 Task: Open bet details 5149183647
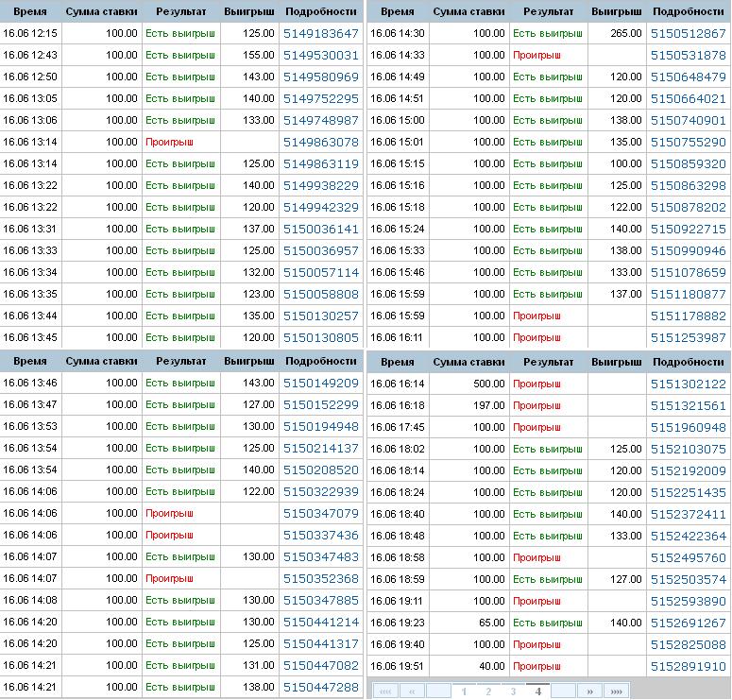(321, 34)
